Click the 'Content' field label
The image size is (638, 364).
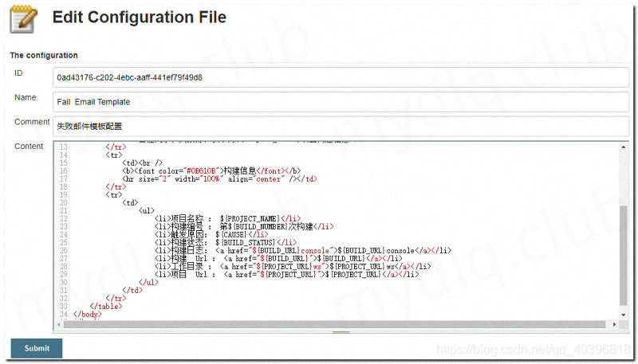(29, 147)
